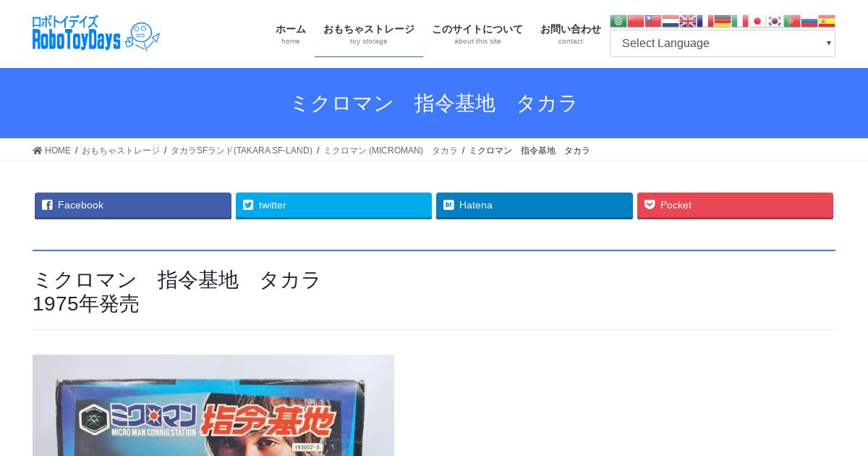This screenshot has width=868, height=456.
Task: Select the French language flag
Action: 705,21
